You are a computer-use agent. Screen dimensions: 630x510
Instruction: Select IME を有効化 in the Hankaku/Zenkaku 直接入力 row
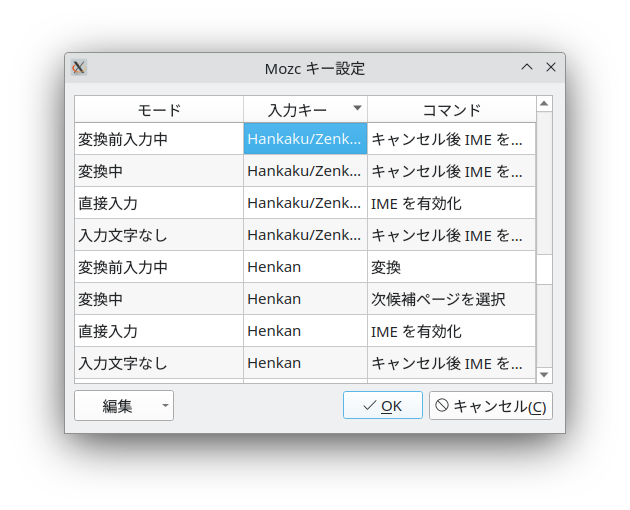[x=451, y=203]
